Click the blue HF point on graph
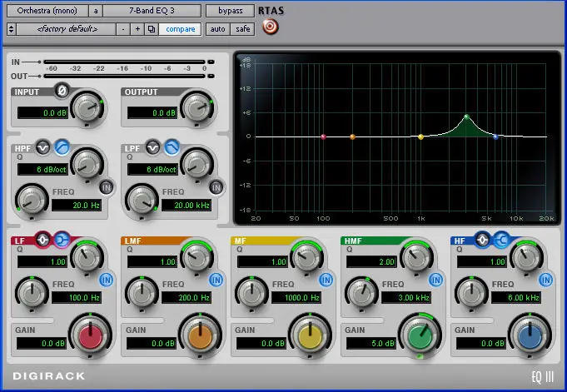This screenshot has width=567, height=392. coord(495,136)
